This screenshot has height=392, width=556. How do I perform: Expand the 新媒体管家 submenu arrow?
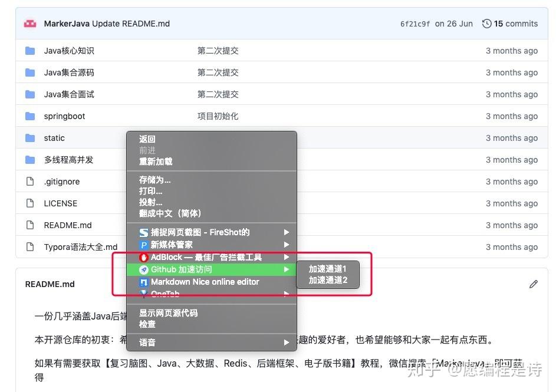pyautogui.click(x=287, y=245)
